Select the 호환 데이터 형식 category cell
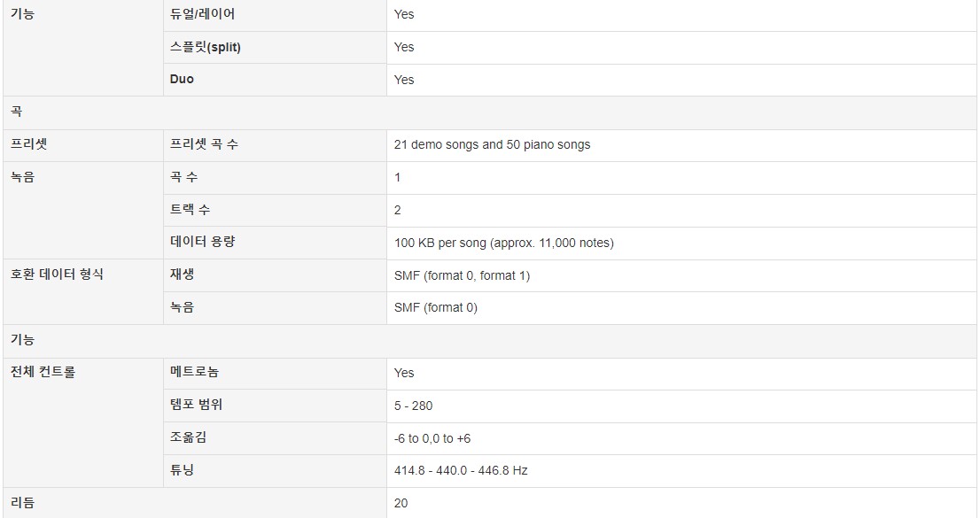The height and width of the screenshot is (518, 980). [x=83, y=291]
